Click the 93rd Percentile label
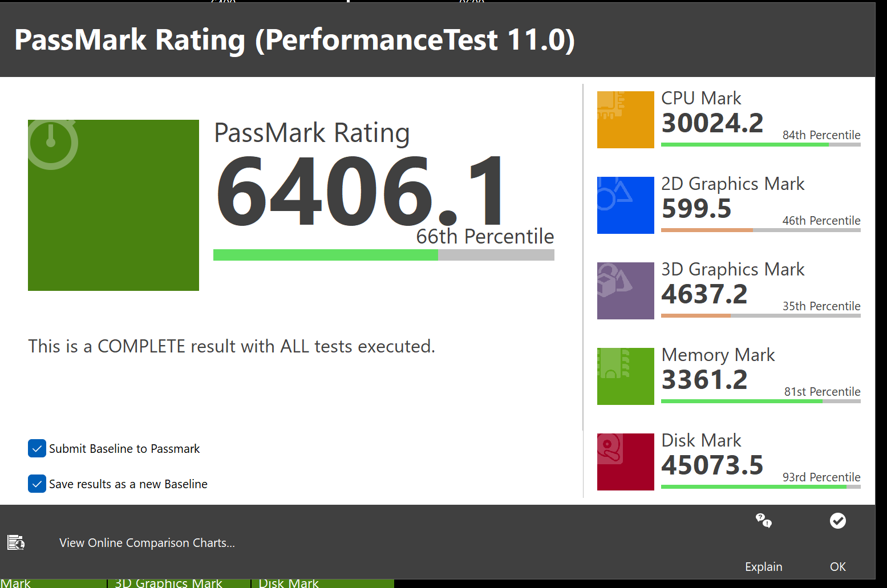 [x=821, y=477]
